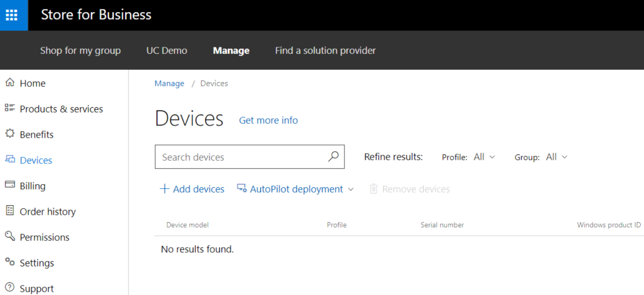This screenshot has width=644, height=295.
Task: Click the Get more info link
Action: [x=268, y=120]
